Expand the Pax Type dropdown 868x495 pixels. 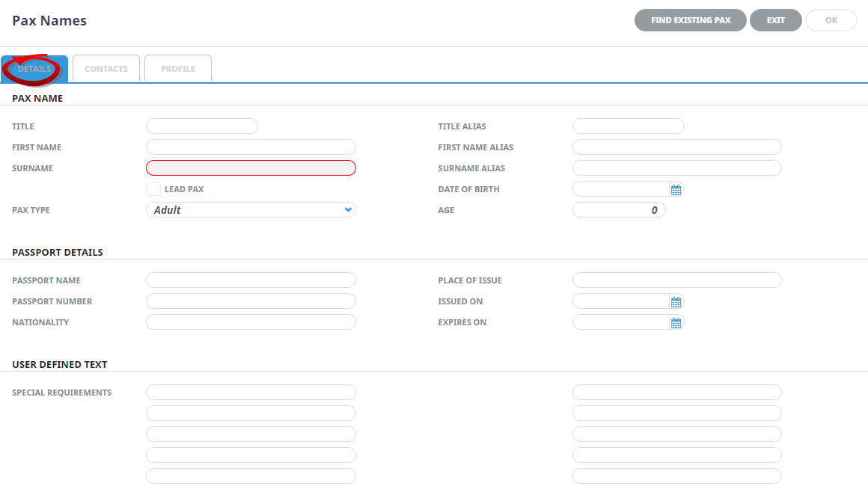[251, 210]
